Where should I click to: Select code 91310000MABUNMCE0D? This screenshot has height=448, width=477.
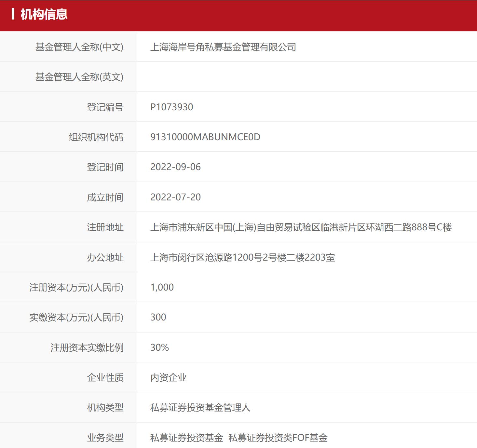[205, 137]
